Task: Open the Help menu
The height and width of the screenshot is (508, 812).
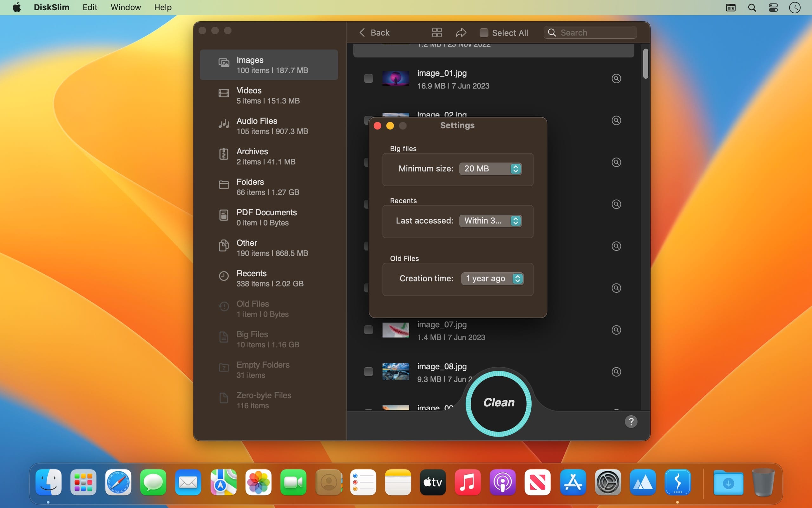Action: click(x=163, y=7)
